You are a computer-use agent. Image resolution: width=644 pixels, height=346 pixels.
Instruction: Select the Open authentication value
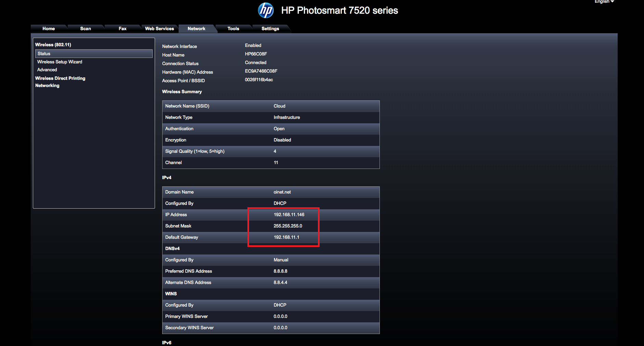point(279,129)
